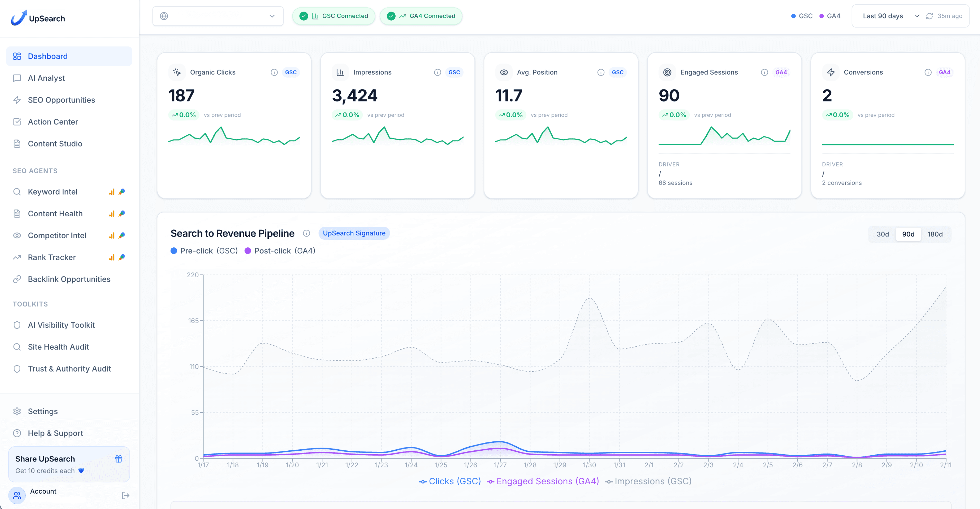
Task: Click the UpSearch Signature badge
Action: [x=354, y=233]
